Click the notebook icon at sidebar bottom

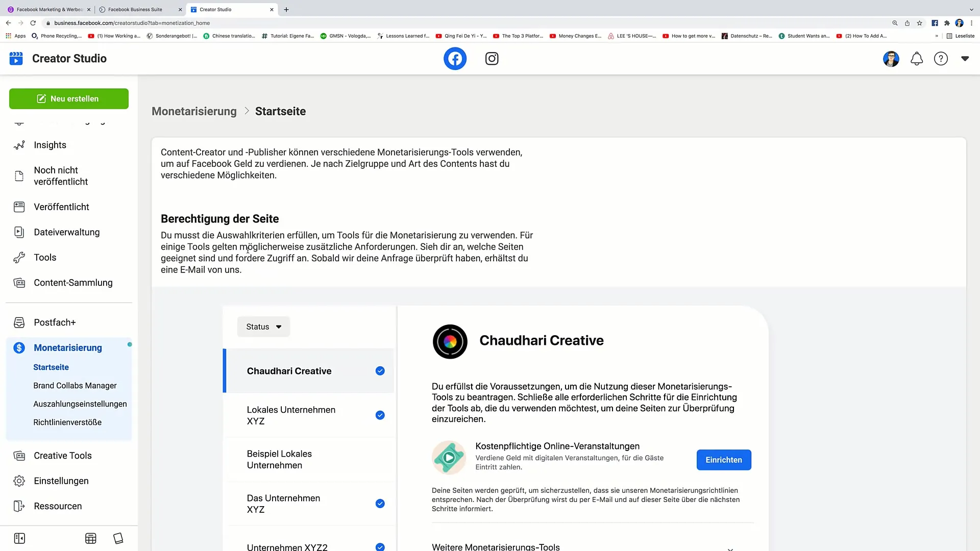pos(118,538)
